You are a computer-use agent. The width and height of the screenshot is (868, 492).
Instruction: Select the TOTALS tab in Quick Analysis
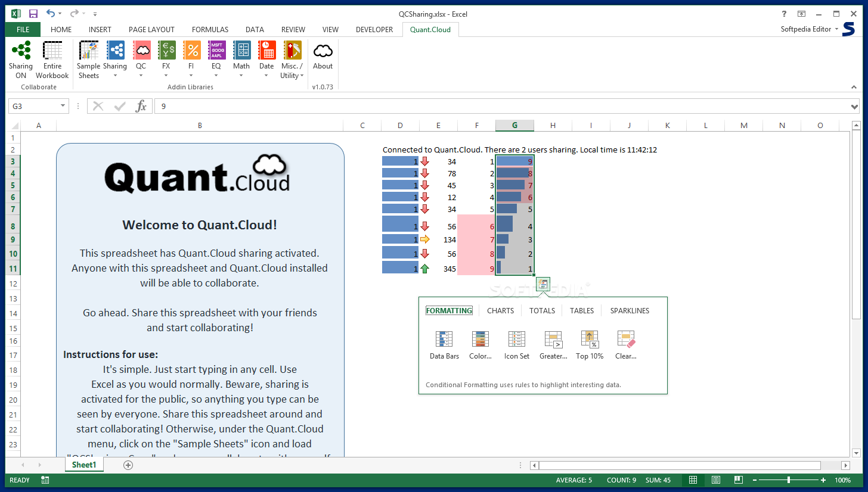542,310
